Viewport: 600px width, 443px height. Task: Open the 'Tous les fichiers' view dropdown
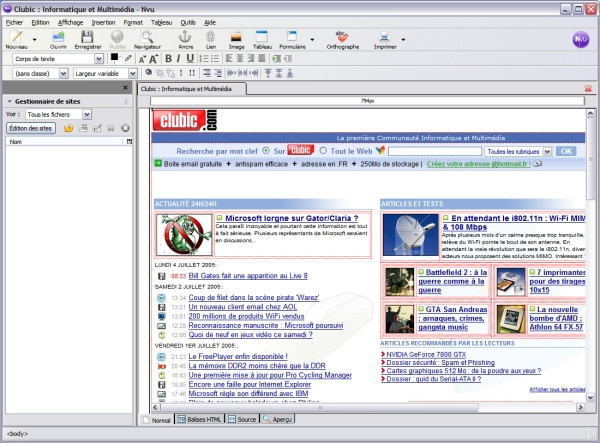pos(87,114)
